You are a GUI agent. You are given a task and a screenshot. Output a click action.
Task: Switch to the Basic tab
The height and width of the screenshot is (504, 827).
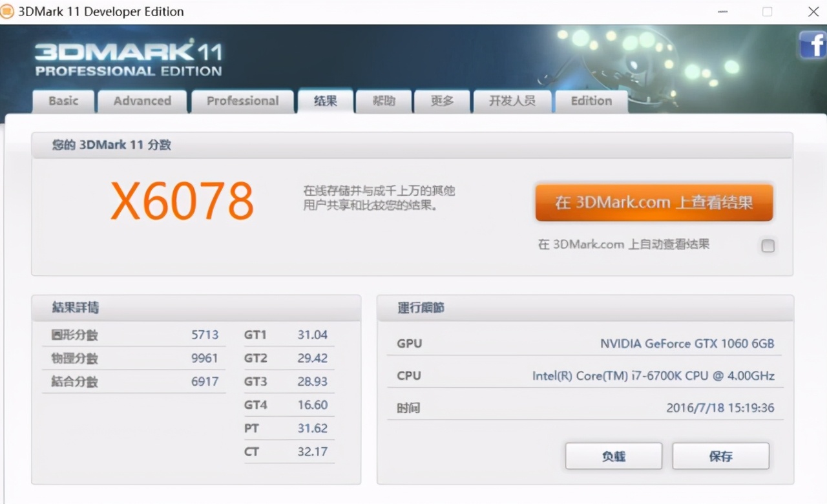[63, 101]
